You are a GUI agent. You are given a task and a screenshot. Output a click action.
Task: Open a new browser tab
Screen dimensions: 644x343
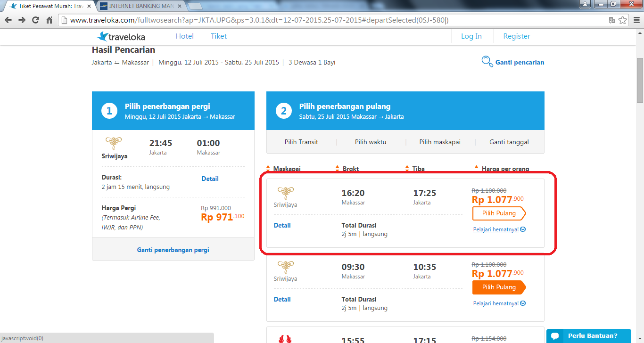(x=195, y=6)
